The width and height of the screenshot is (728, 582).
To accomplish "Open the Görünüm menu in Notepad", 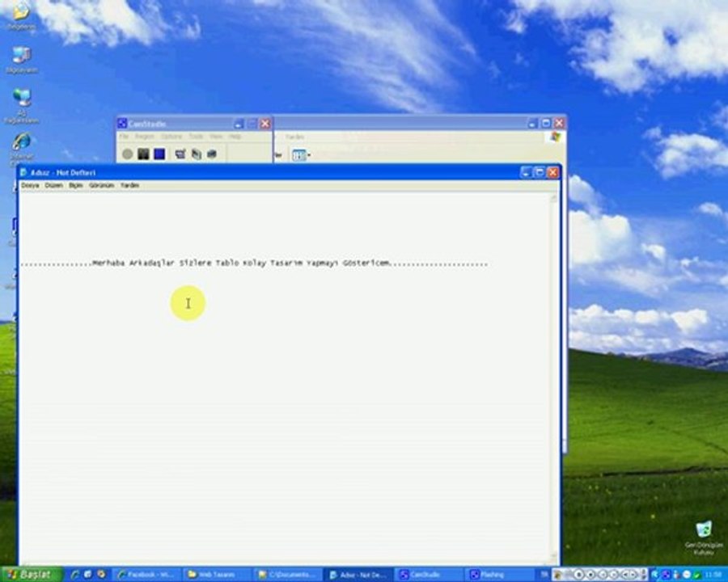I will (x=101, y=185).
